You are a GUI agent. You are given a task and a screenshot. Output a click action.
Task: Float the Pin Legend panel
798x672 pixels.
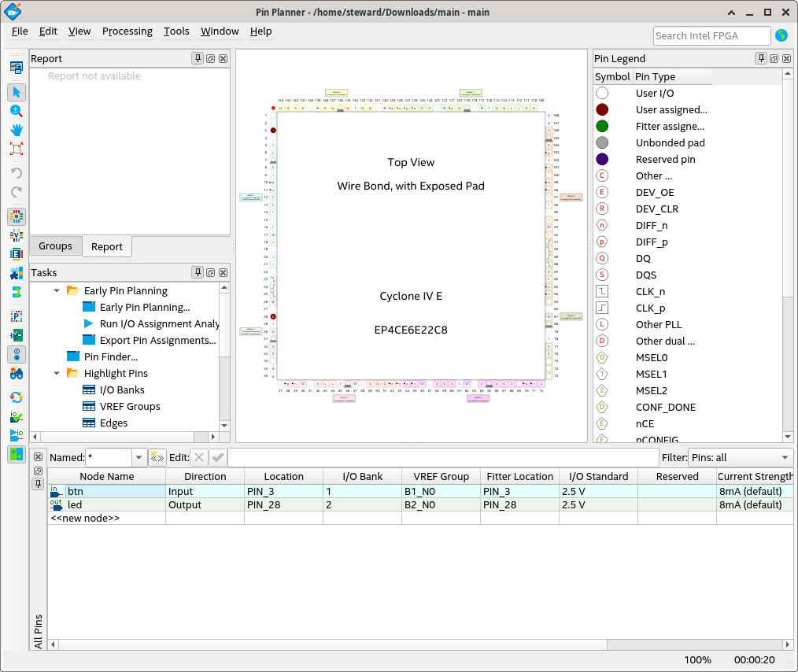[774, 58]
